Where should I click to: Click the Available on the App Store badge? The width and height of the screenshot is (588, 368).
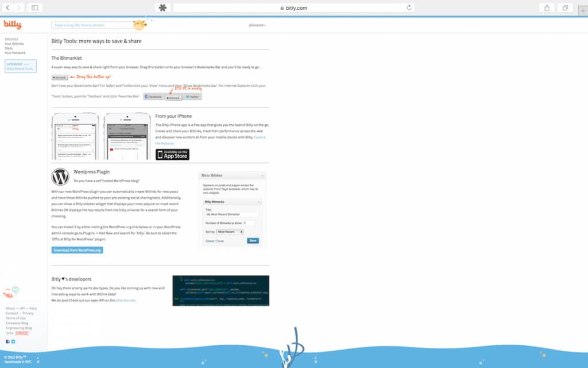(172, 154)
